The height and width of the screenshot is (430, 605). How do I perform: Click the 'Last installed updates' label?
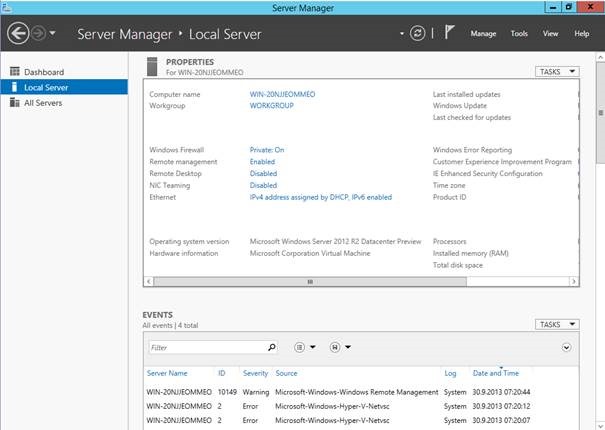466,94
